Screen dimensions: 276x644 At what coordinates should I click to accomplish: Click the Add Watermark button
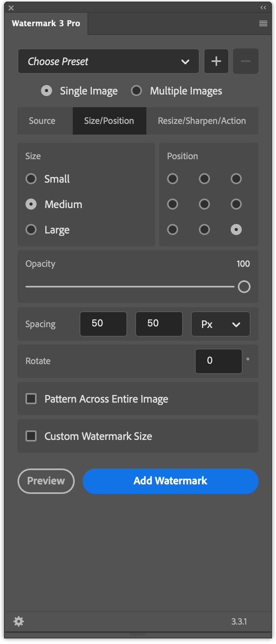point(170,481)
